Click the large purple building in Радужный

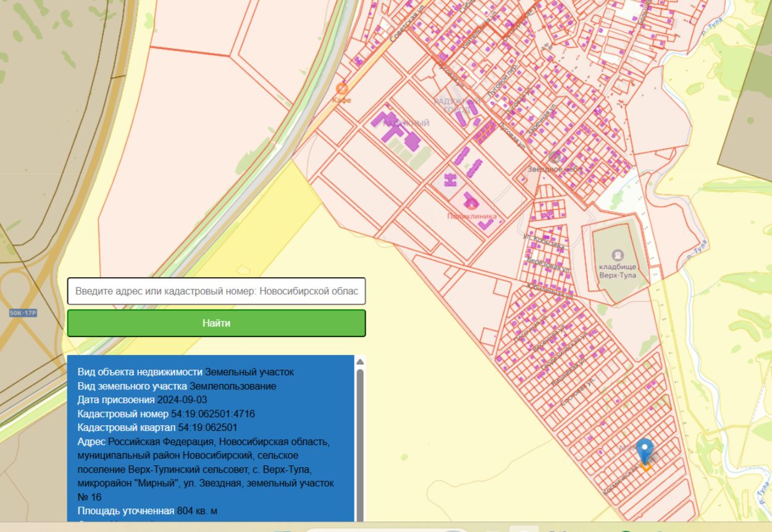click(x=395, y=131)
